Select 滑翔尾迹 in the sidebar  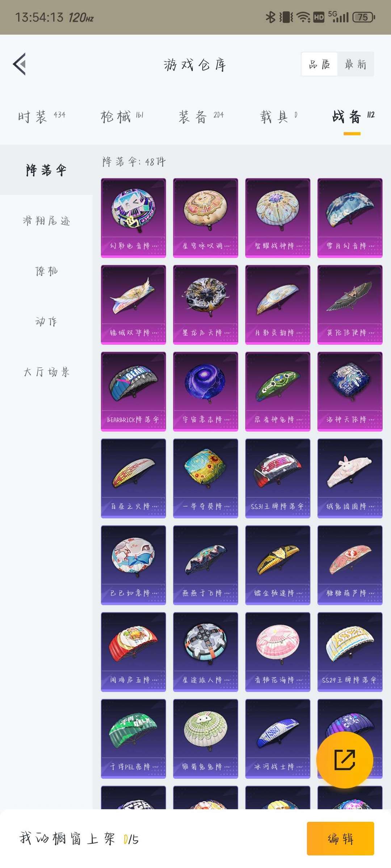[46, 220]
